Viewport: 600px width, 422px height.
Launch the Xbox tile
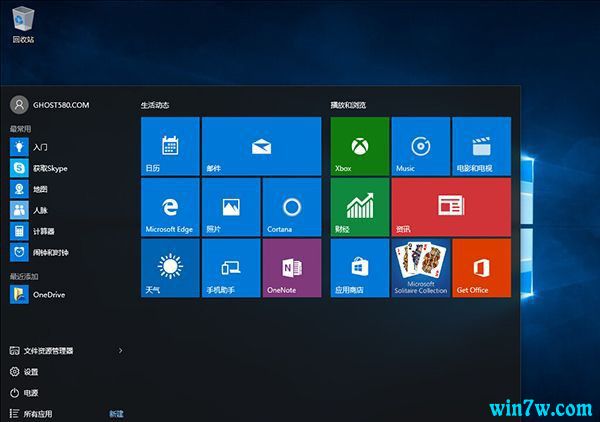click(x=360, y=146)
